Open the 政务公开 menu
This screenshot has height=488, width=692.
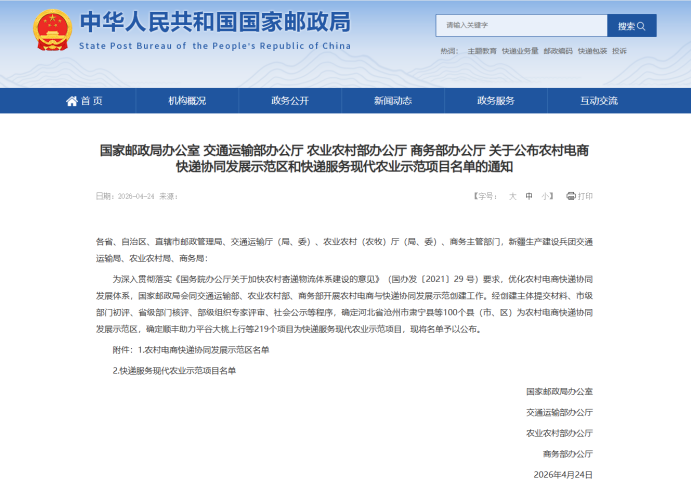pos(290,101)
